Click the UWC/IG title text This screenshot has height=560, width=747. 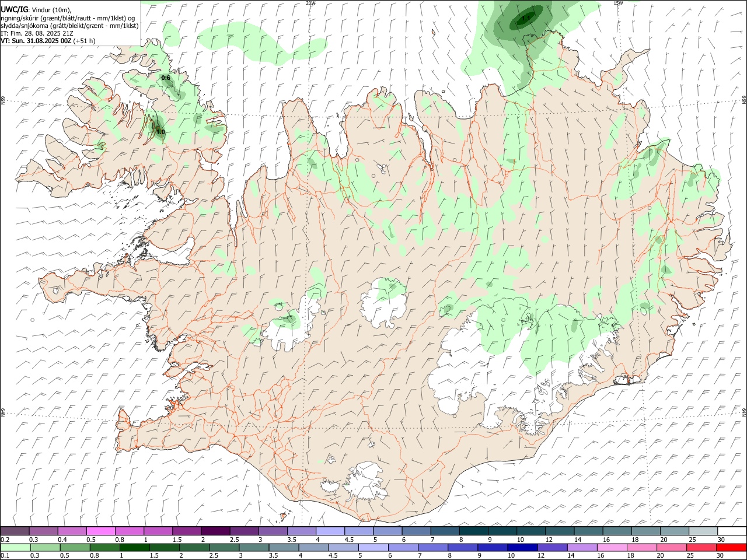[15, 9]
